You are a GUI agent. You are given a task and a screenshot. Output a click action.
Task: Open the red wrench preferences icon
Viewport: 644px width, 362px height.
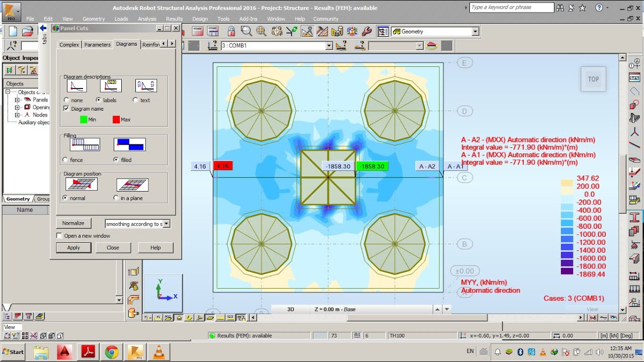[x=367, y=31]
